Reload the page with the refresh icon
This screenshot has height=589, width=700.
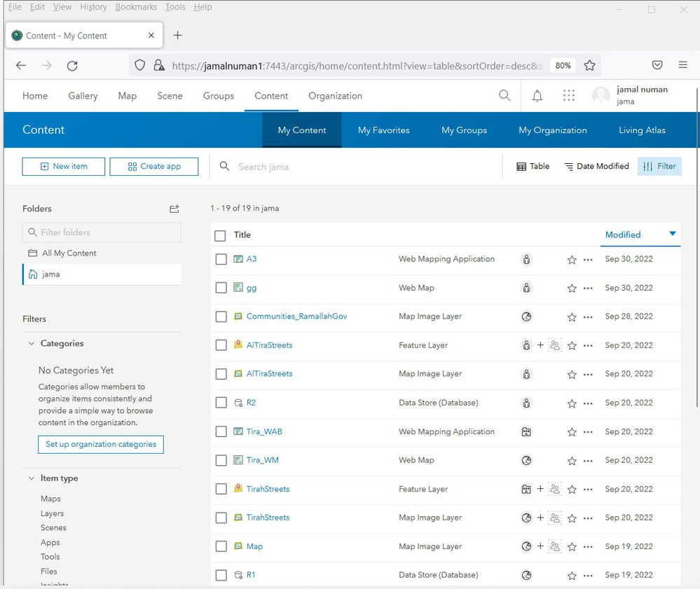(72, 66)
